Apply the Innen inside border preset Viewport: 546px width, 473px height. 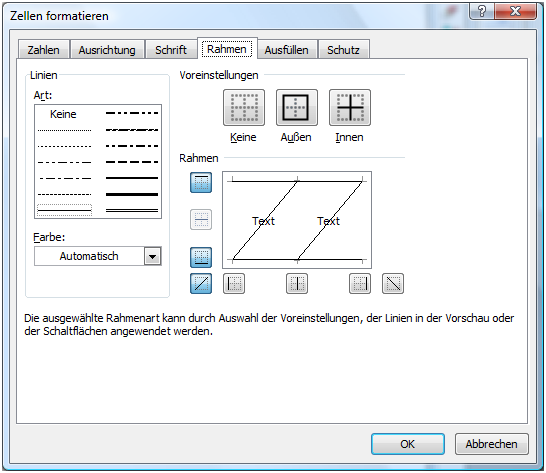click(x=350, y=107)
